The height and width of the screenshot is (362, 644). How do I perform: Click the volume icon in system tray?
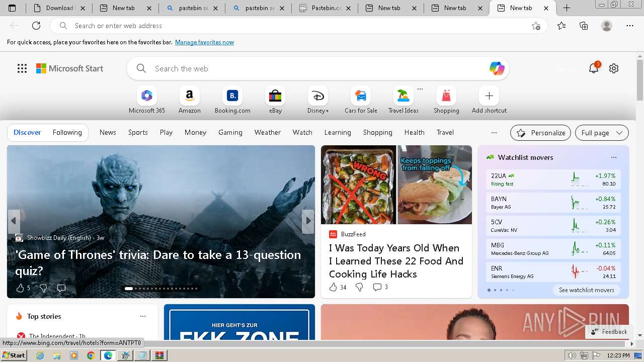(x=572, y=355)
